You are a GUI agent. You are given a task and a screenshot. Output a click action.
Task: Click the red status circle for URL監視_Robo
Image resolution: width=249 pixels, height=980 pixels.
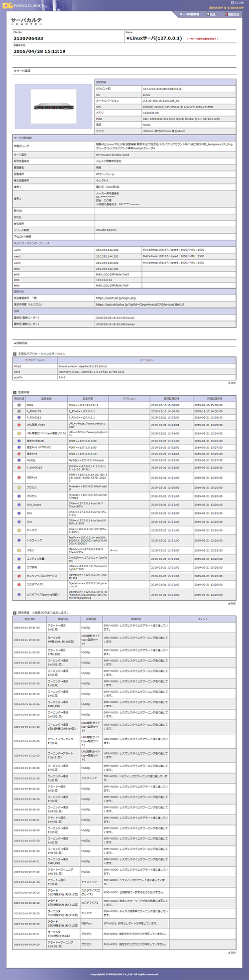[x=18, y=425]
